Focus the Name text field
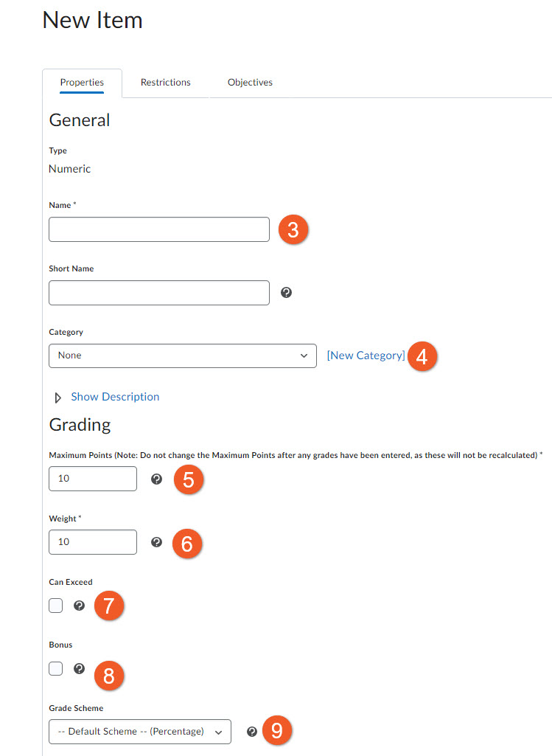This screenshot has width=552, height=756. pos(159,229)
